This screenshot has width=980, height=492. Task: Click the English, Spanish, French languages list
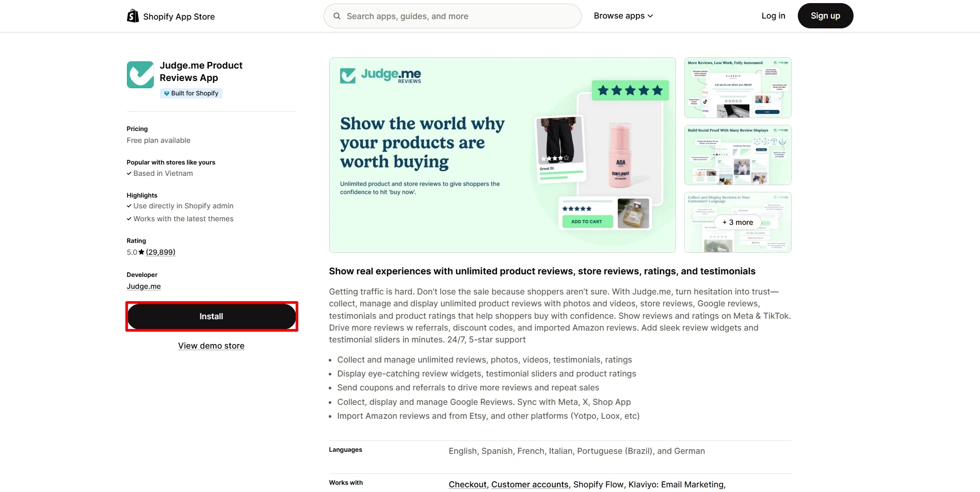[x=576, y=451]
